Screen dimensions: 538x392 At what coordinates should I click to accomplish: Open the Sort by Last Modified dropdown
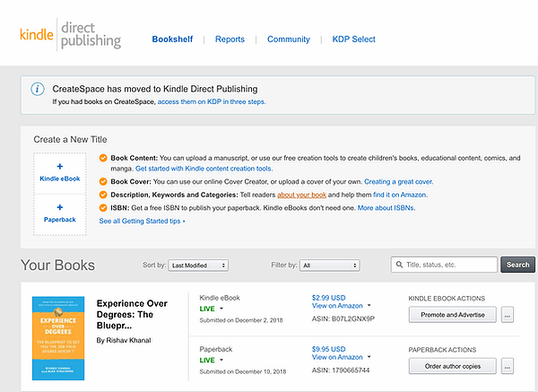tap(198, 266)
